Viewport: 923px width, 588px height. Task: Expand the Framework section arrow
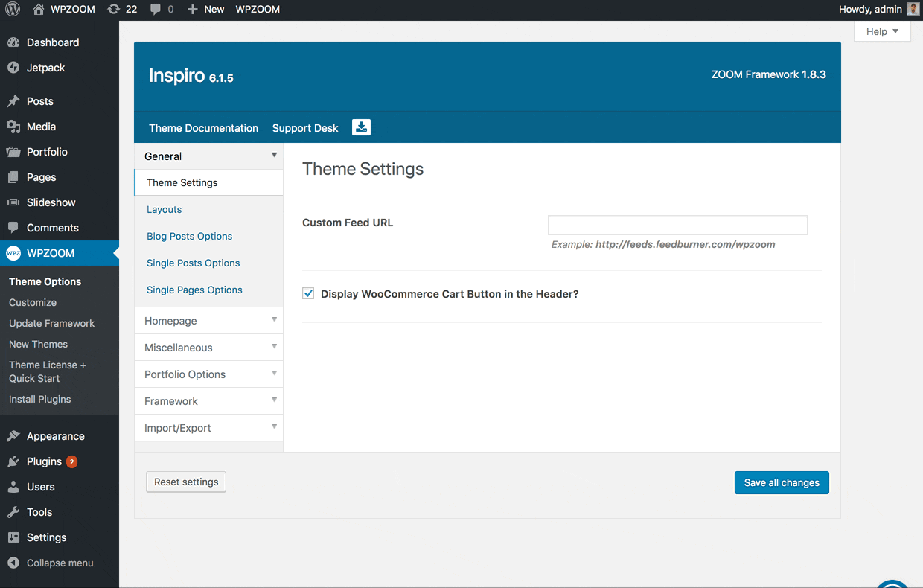click(274, 400)
